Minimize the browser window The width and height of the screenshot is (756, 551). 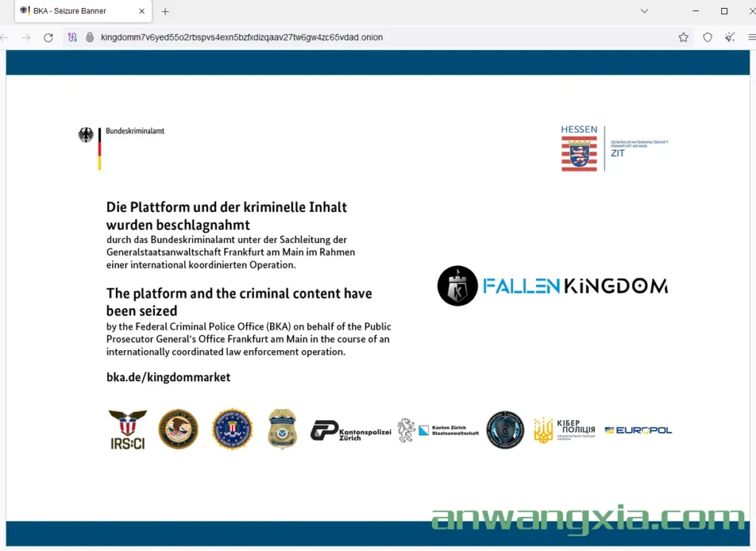click(695, 10)
